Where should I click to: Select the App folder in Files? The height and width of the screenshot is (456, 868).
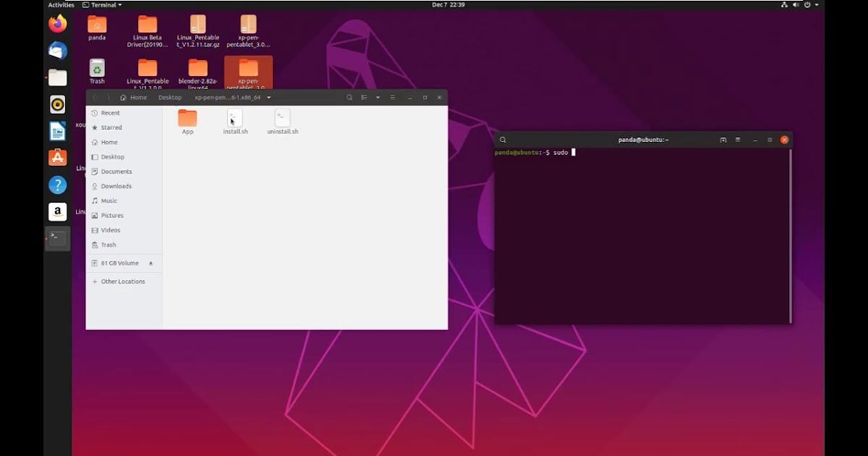tap(187, 122)
